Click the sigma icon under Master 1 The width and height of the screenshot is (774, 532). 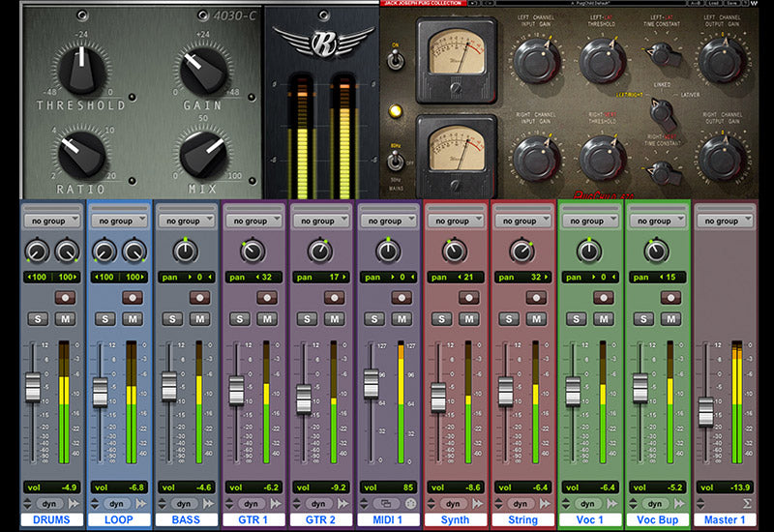(748, 504)
